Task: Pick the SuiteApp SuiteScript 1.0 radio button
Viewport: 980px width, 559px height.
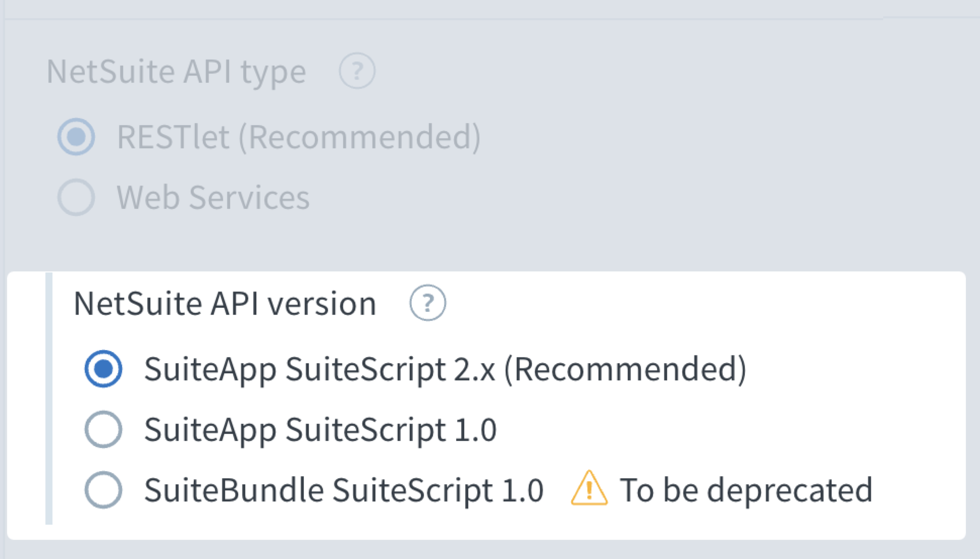Action: point(103,429)
